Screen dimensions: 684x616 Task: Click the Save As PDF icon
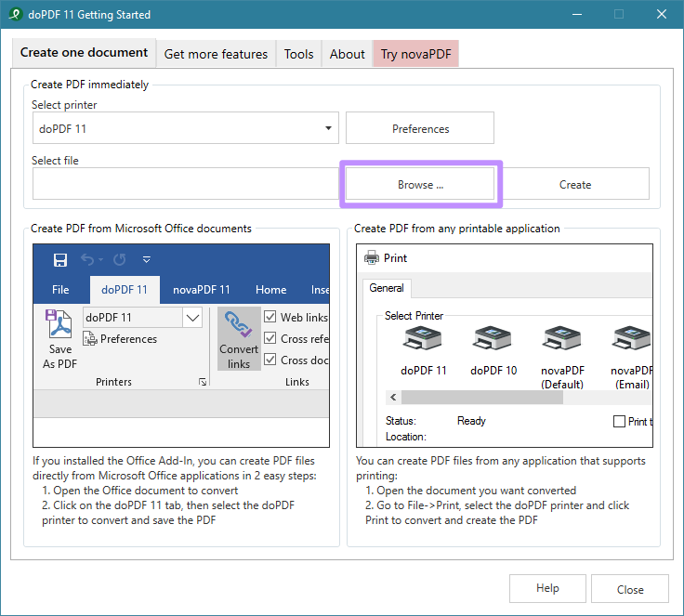coord(59,323)
